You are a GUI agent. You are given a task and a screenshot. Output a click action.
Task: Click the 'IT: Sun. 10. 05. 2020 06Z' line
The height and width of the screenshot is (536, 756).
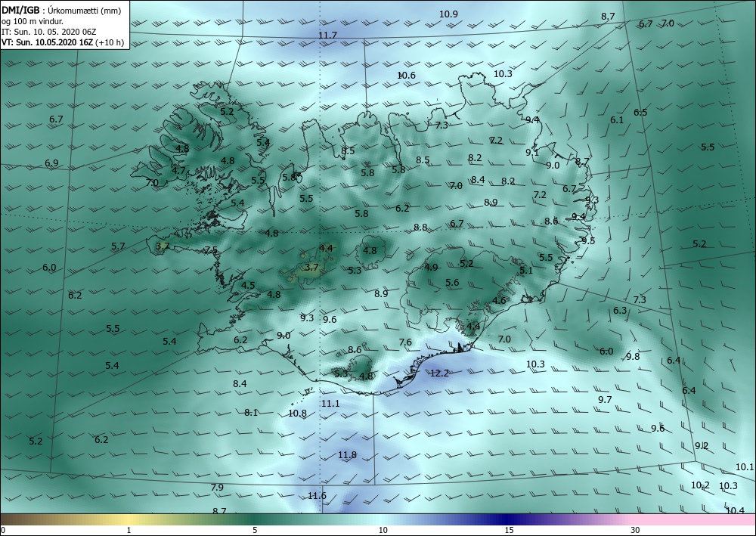tap(48, 32)
